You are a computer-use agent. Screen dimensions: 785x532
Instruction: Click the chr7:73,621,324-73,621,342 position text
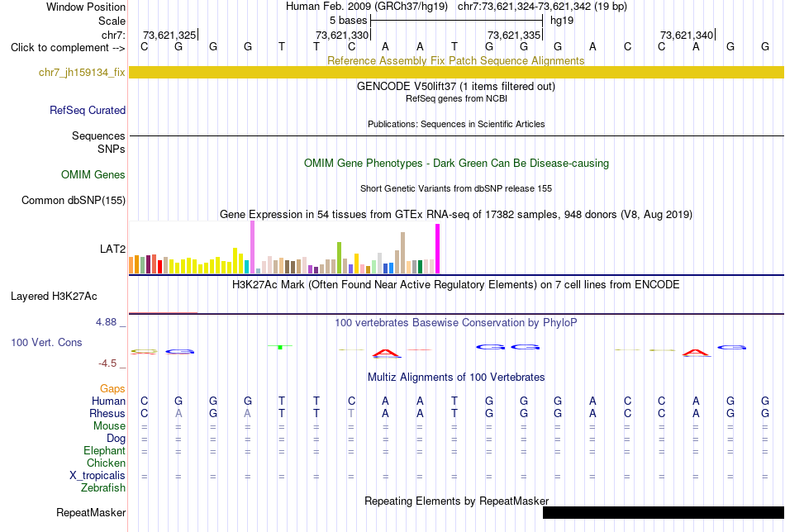[542, 7]
